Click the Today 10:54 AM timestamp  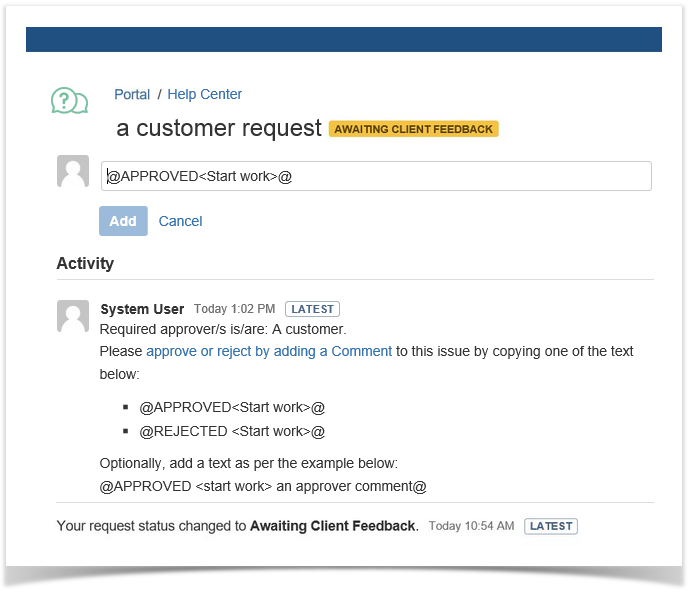tap(471, 526)
